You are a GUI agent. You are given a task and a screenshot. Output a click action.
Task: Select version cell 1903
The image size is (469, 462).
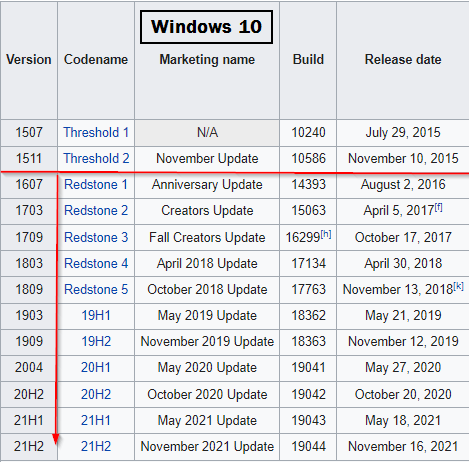[x=29, y=315]
